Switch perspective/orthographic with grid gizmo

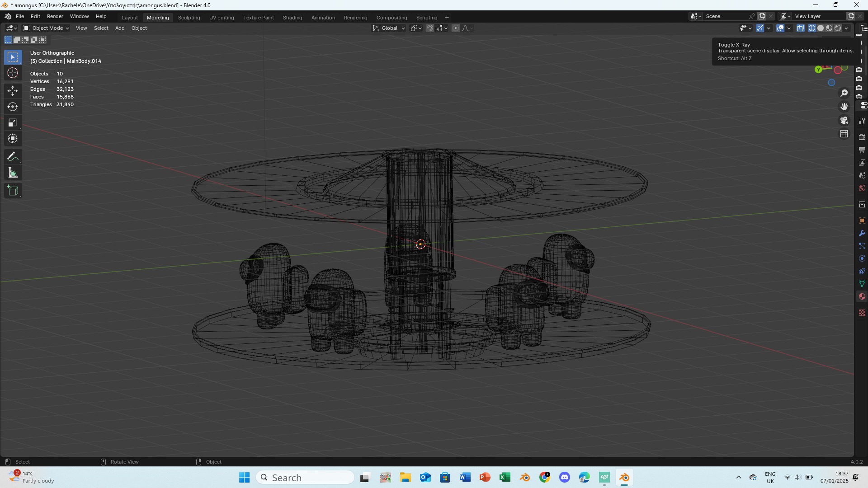[x=844, y=134]
